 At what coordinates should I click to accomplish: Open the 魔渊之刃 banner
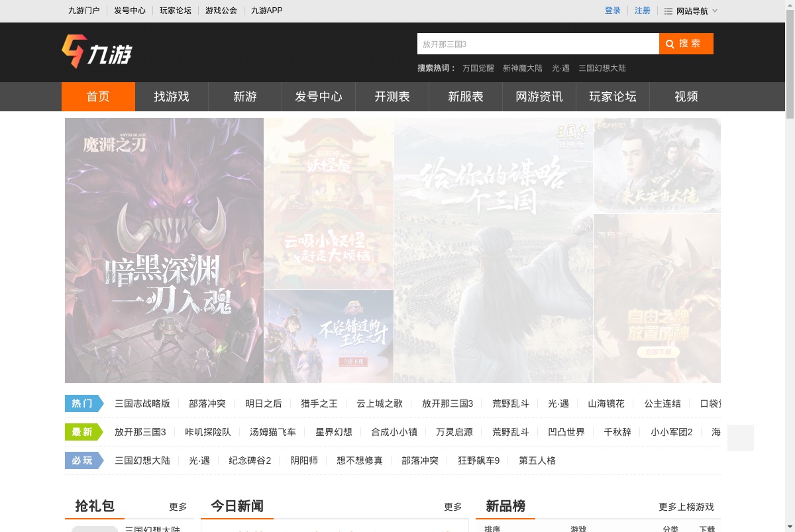164,250
